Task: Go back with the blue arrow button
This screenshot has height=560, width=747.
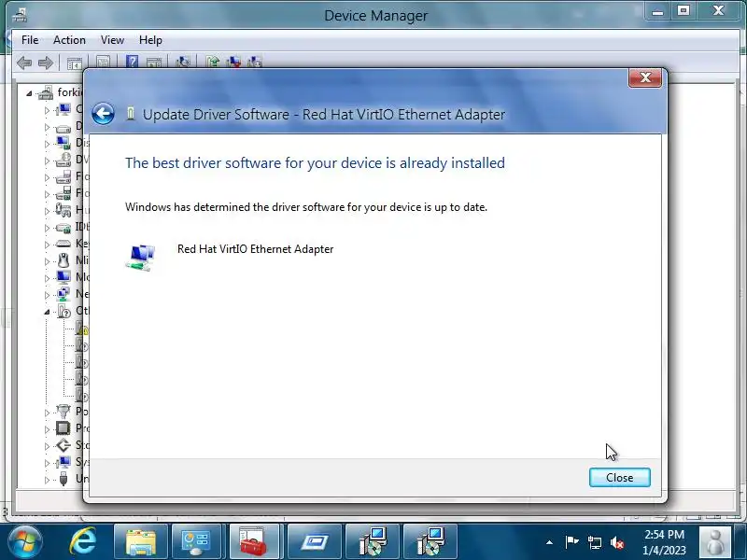Action: pyautogui.click(x=103, y=114)
